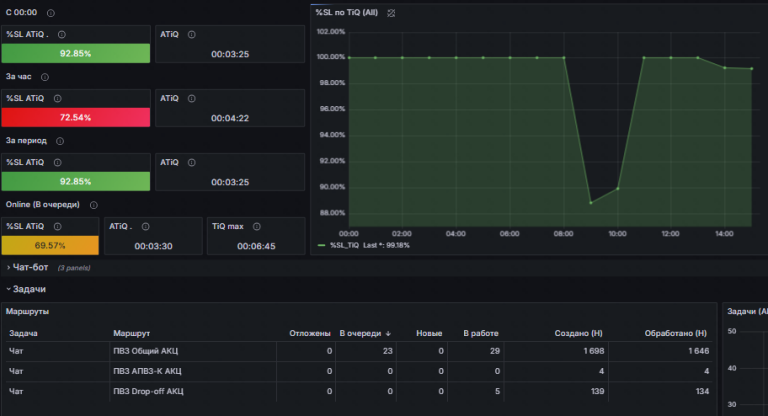Click the info icon beside 'С 00:00'
Viewport: 768px width, 416px height.
(x=50, y=13)
